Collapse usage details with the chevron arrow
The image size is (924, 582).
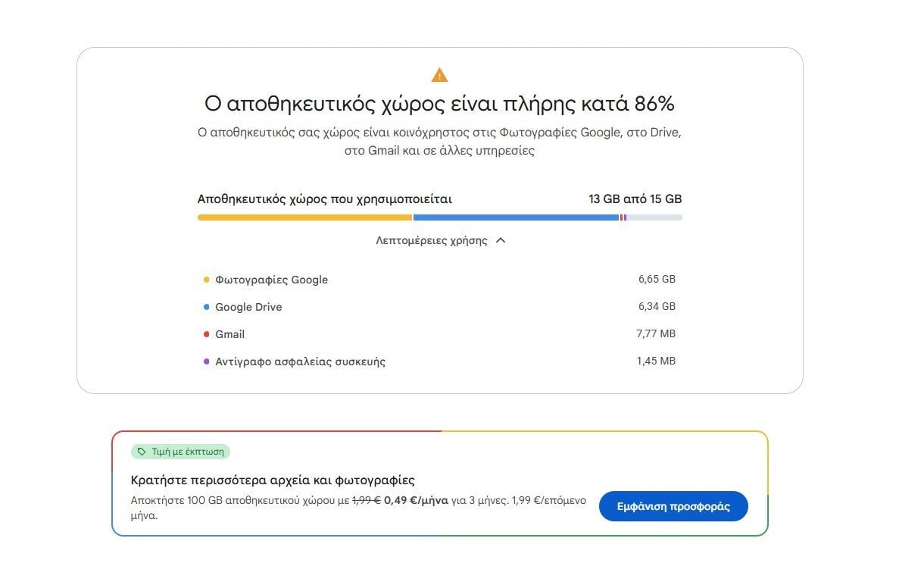[x=500, y=241]
